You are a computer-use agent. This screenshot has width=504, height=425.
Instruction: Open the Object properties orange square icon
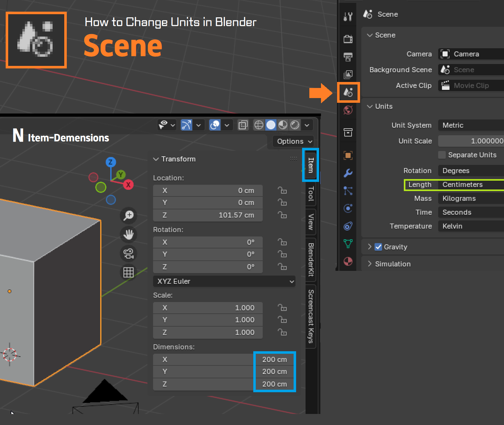[x=348, y=155]
